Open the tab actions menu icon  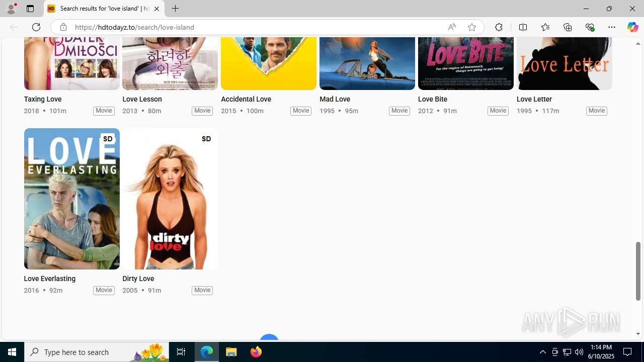30,9
